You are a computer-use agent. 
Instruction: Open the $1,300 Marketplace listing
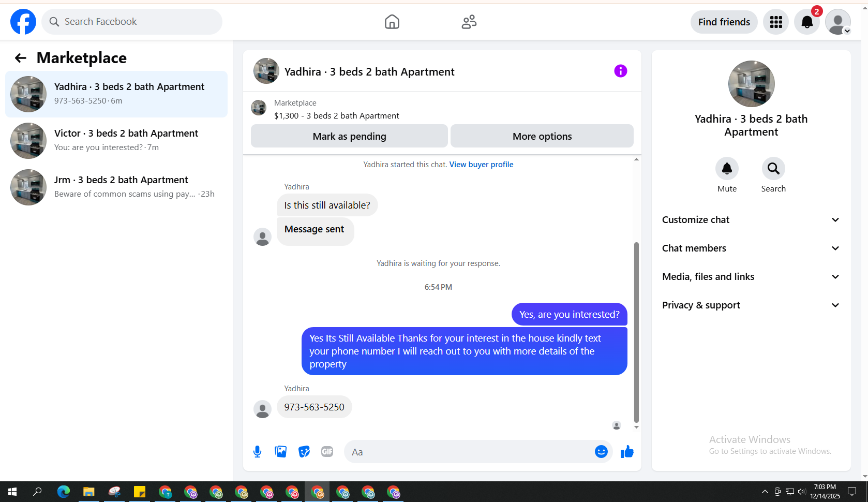[336, 115]
